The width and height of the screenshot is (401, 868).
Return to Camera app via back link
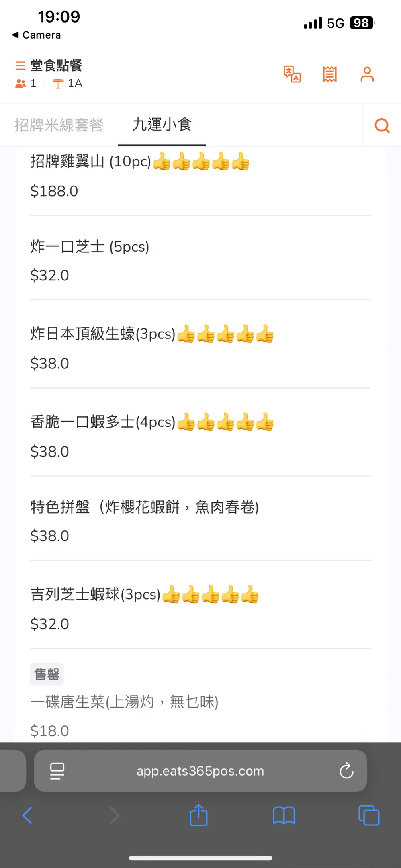pyautogui.click(x=37, y=35)
